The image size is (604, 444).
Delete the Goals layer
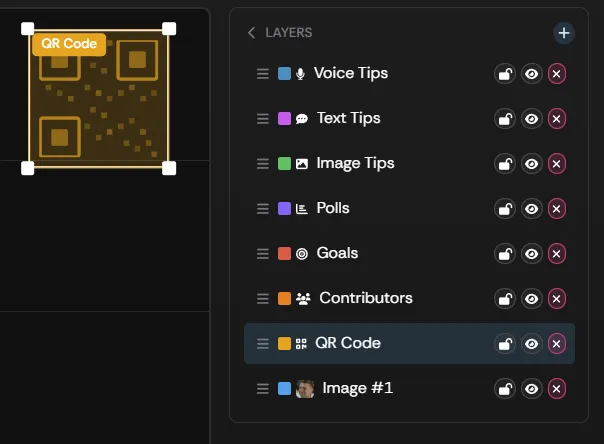(x=557, y=254)
